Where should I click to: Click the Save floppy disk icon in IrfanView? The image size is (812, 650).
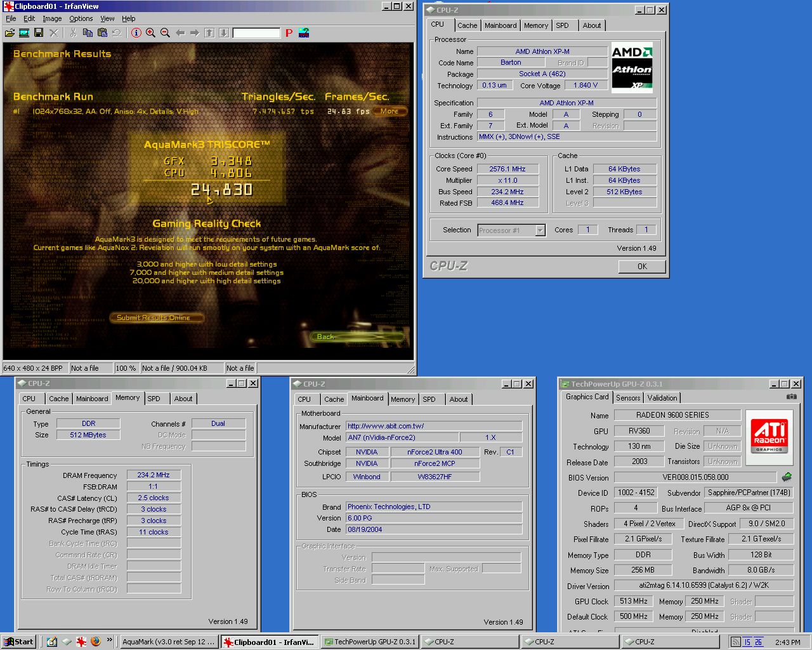pyautogui.click(x=39, y=33)
